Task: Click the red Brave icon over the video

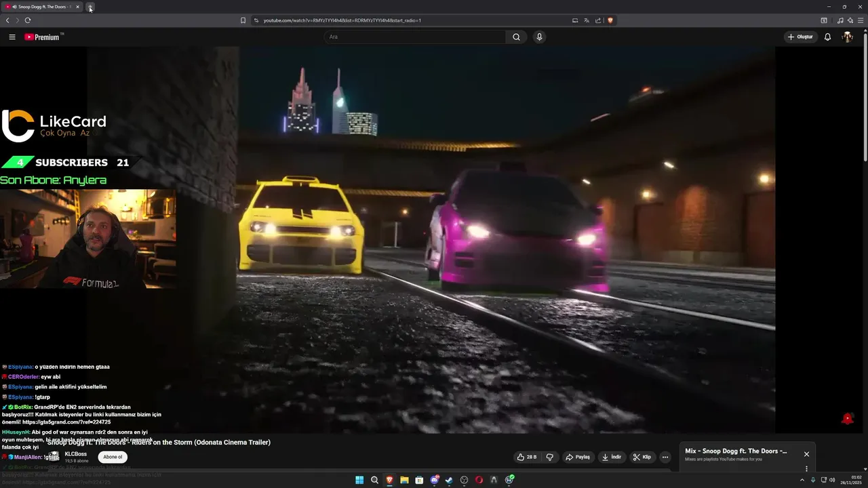Action: [x=847, y=419]
